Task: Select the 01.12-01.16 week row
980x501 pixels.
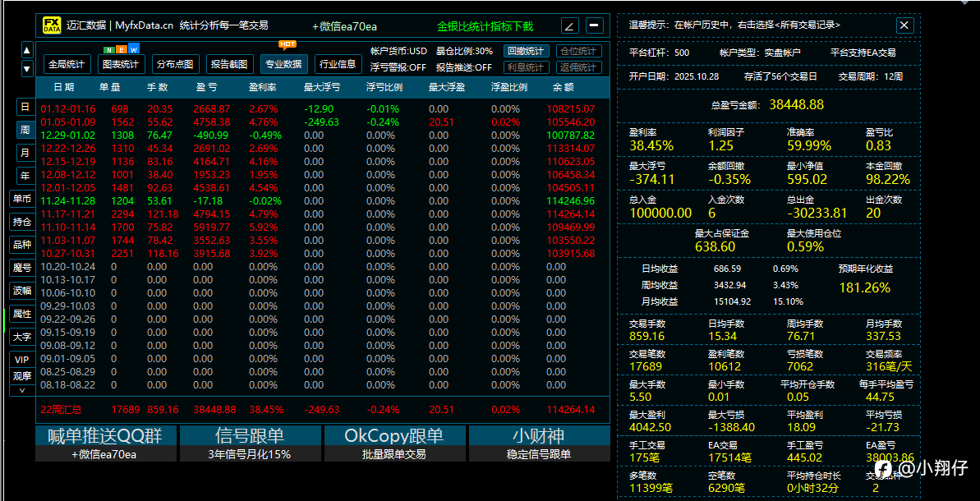Action: coord(323,108)
